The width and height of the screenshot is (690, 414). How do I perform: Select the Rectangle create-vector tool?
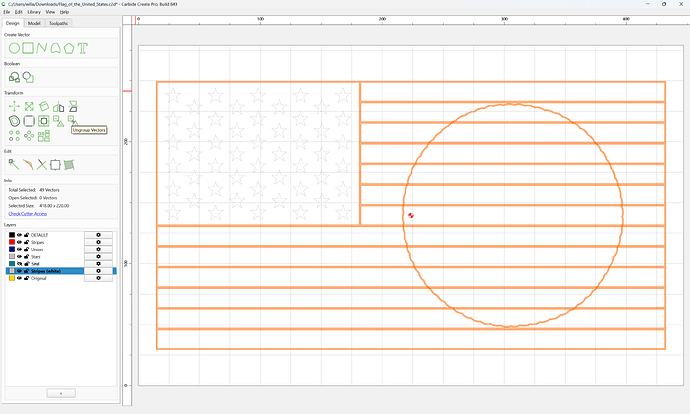click(28, 48)
